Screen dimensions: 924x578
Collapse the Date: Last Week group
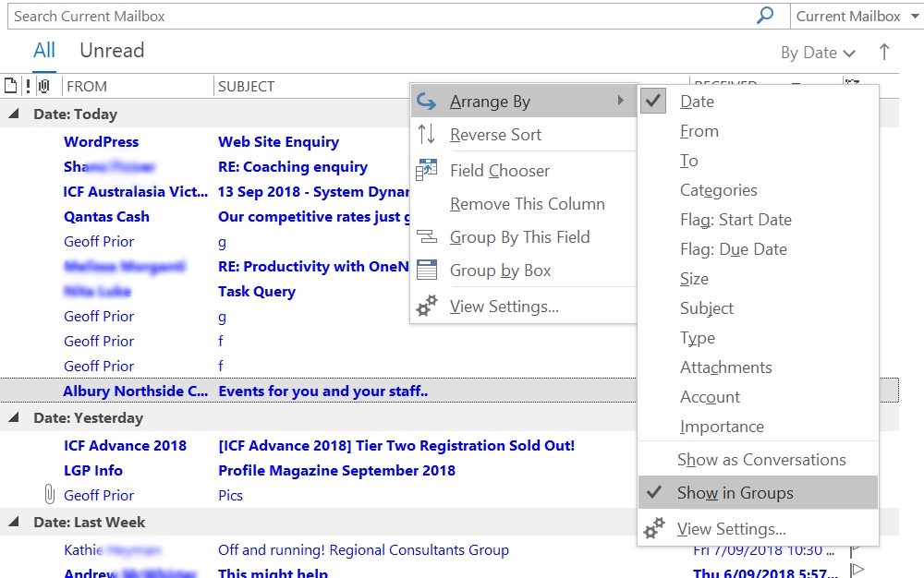[x=14, y=522]
